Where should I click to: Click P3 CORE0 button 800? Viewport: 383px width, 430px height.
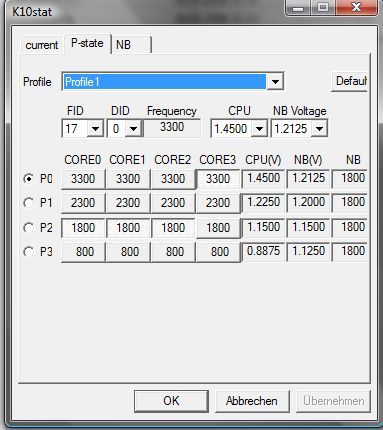(83, 252)
